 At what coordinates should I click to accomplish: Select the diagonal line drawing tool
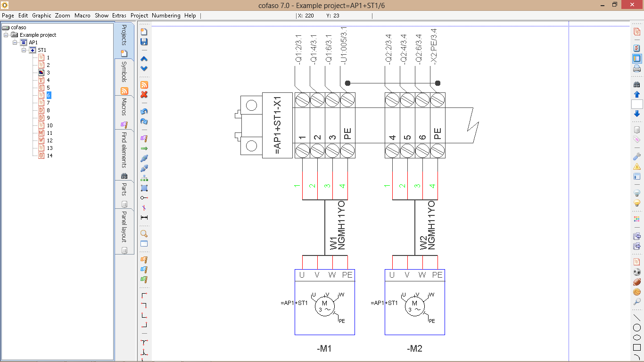coord(637,318)
